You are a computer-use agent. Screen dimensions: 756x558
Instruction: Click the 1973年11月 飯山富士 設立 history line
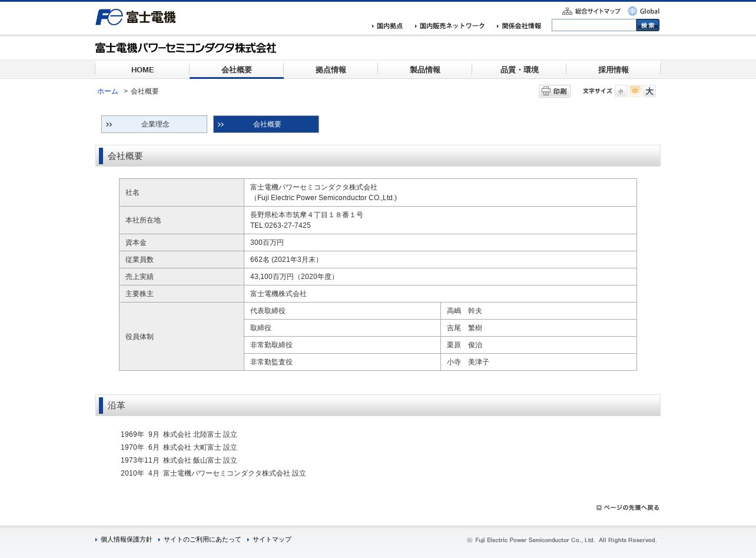179,460
